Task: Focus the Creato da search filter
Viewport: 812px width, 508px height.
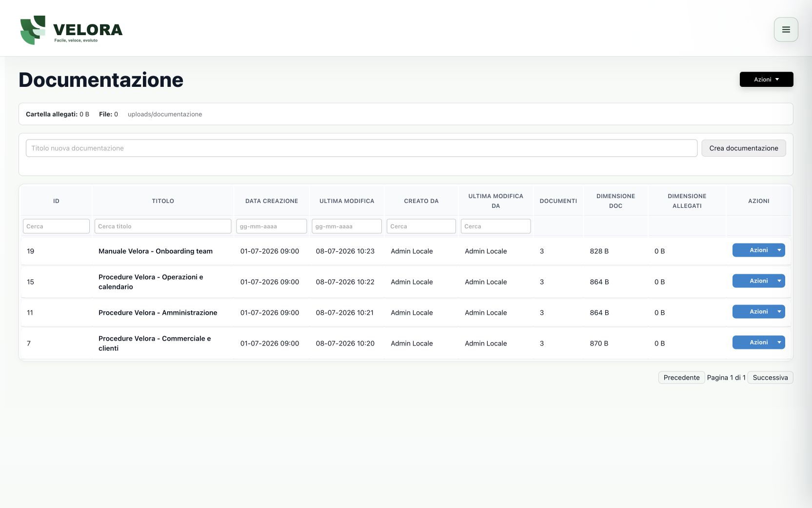Action: 421,226
